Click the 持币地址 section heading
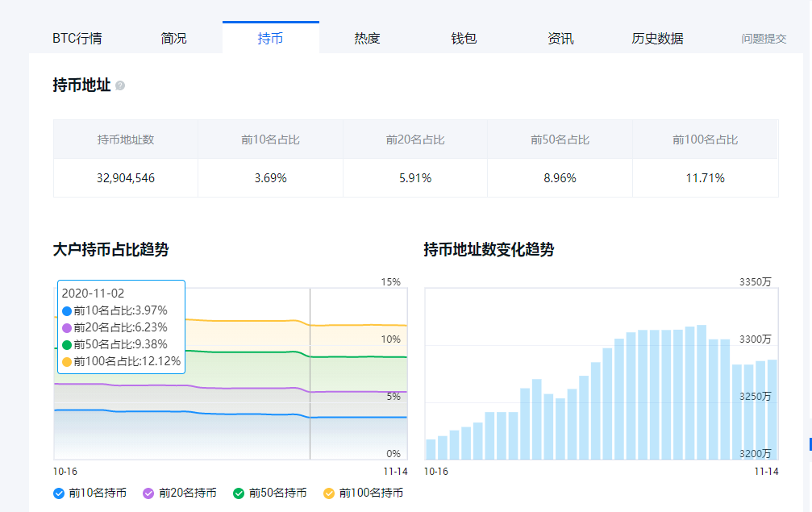 (x=81, y=85)
